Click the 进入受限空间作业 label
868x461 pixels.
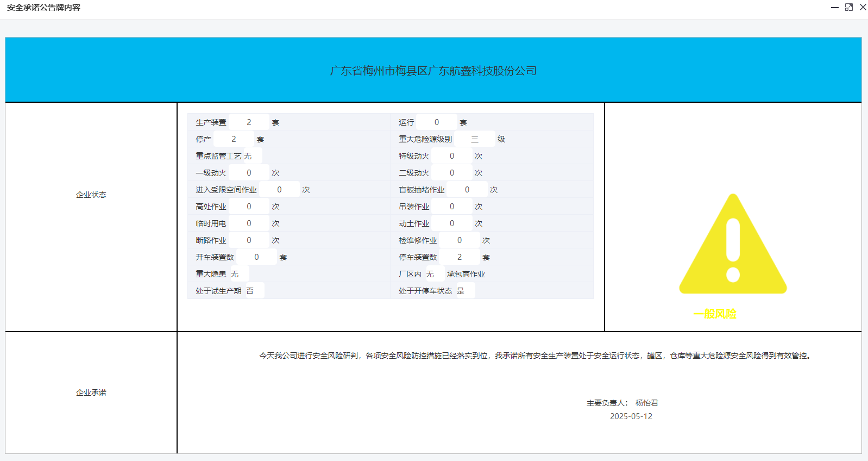pos(226,190)
